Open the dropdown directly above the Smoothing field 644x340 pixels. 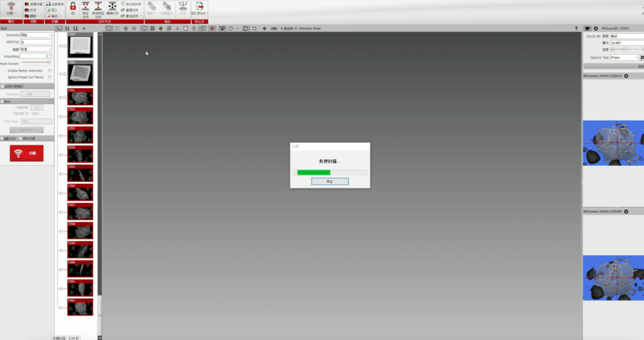(x=36, y=49)
